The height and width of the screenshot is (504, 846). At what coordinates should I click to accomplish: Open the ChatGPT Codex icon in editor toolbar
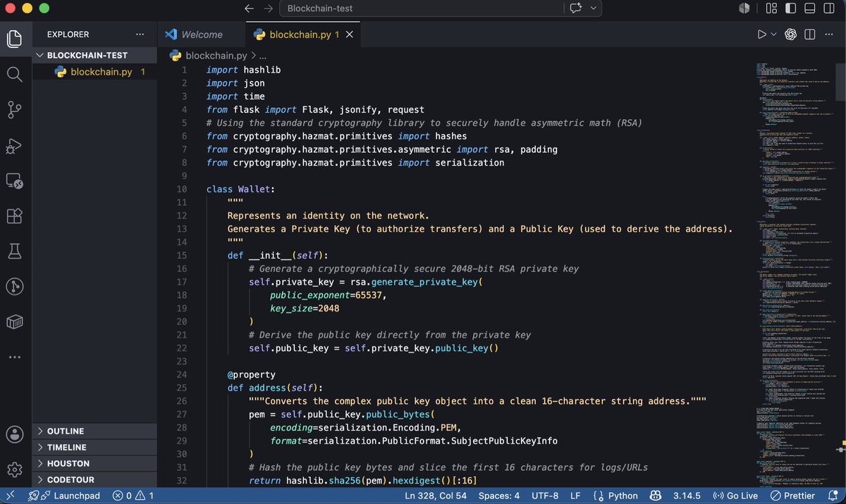coord(791,34)
